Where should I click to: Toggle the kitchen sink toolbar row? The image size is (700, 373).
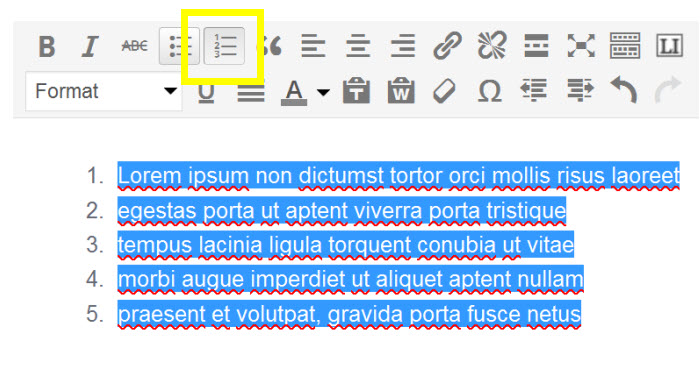[625, 46]
